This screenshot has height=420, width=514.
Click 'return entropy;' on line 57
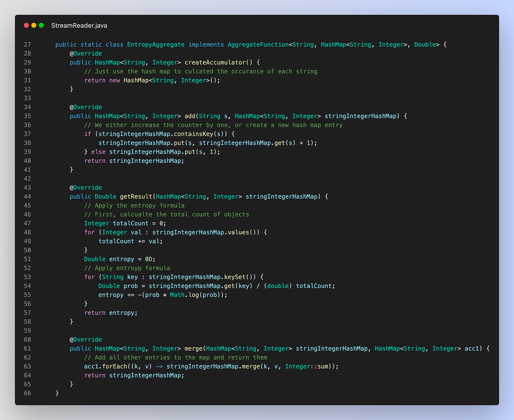pos(111,313)
